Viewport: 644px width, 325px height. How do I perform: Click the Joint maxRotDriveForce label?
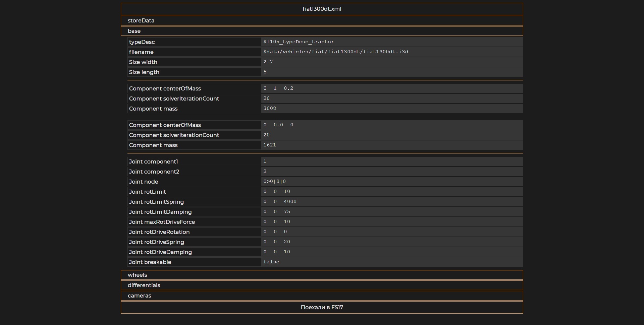pos(162,222)
